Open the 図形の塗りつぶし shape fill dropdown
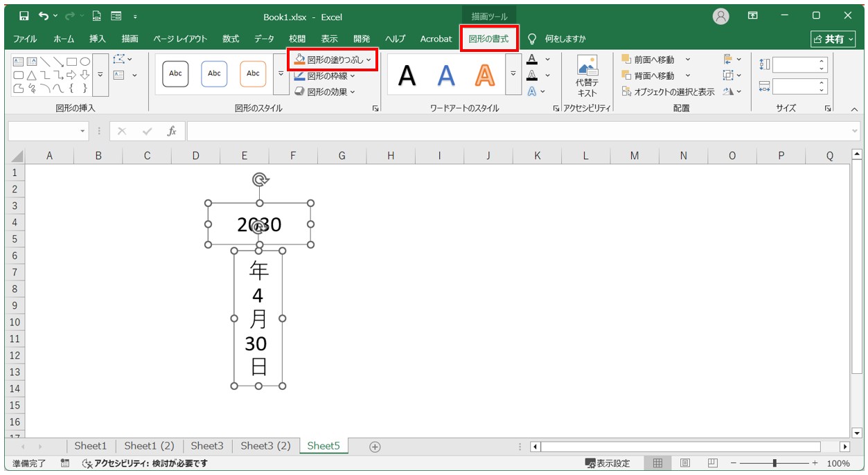The height and width of the screenshot is (475, 868). [x=333, y=60]
